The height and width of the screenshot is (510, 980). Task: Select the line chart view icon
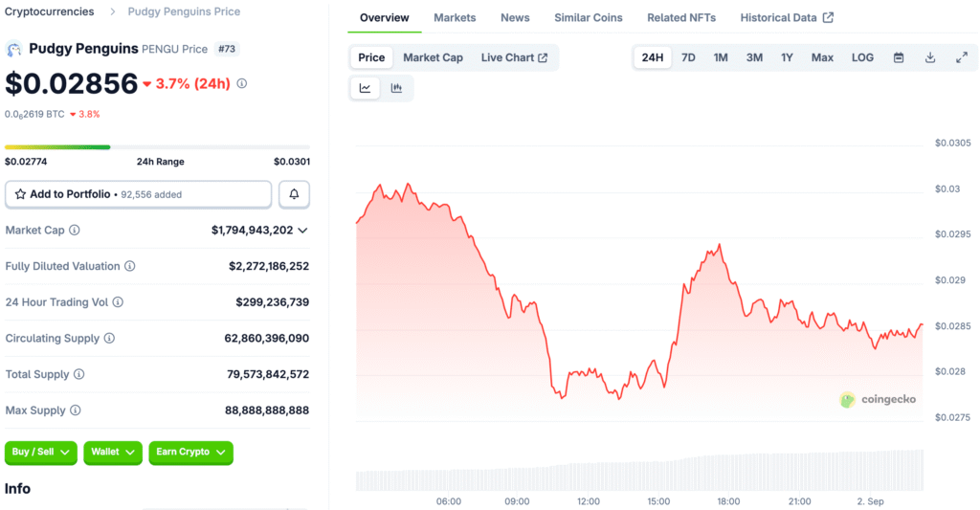click(365, 88)
